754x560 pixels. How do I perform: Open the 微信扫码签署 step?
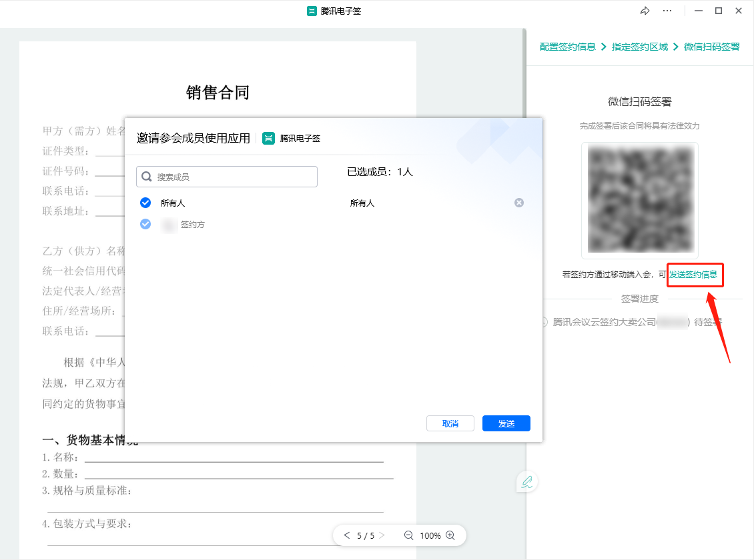pos(712,47)
